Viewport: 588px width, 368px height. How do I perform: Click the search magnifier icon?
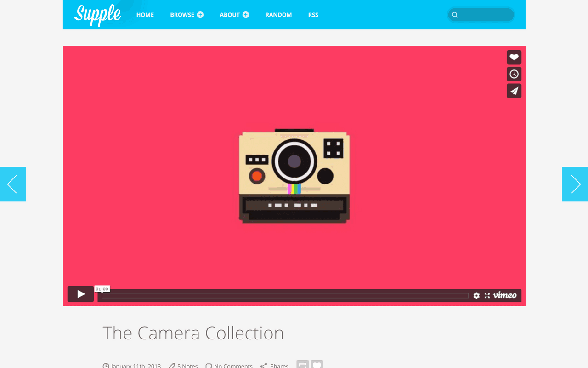pyautogui.click(x=455, y=15)
